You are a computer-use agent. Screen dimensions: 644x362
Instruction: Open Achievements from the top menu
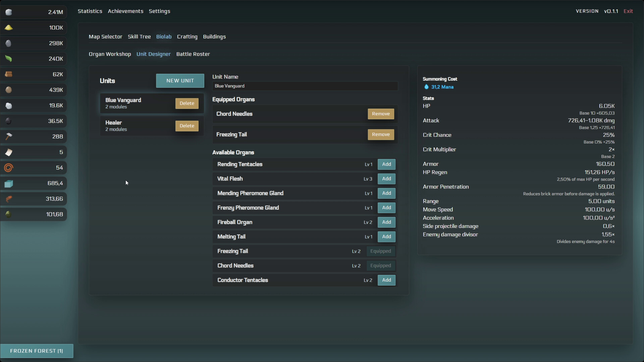(125, 11)
